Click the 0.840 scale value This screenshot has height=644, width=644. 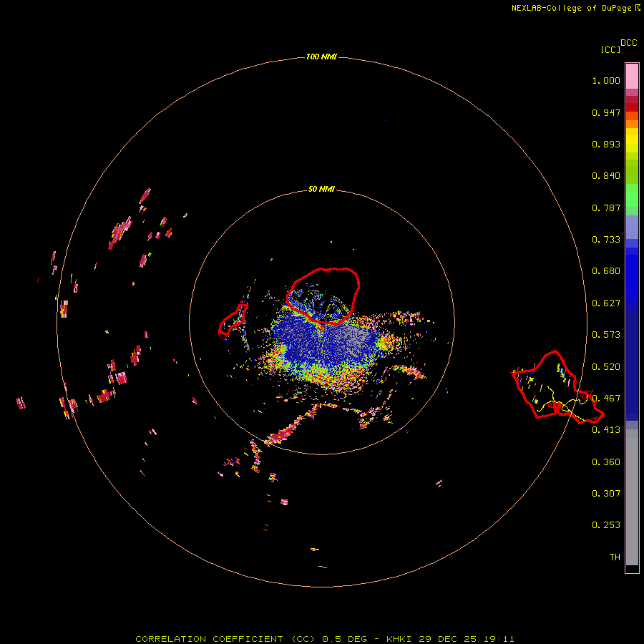coord(606,176)
